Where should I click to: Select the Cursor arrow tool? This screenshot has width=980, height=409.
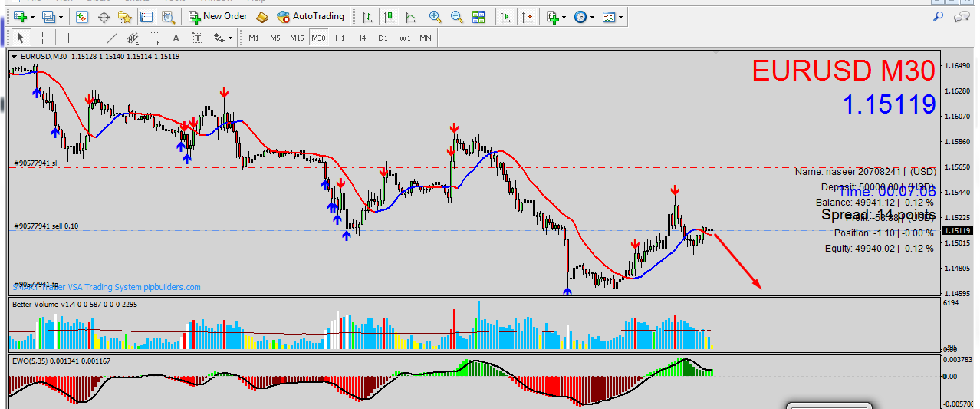pyautogui.click(x=21, y=38)
